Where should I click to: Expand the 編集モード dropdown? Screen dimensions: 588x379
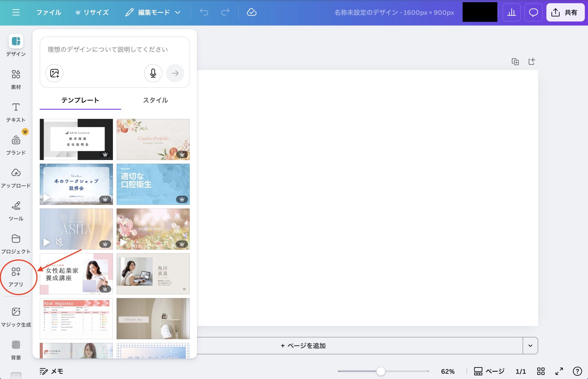click(x=153, y=12)
